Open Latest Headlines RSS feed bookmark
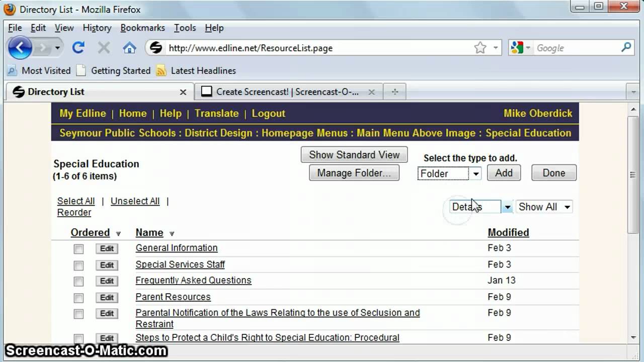This screenshot has height=362, width=644. coord(196,70)
